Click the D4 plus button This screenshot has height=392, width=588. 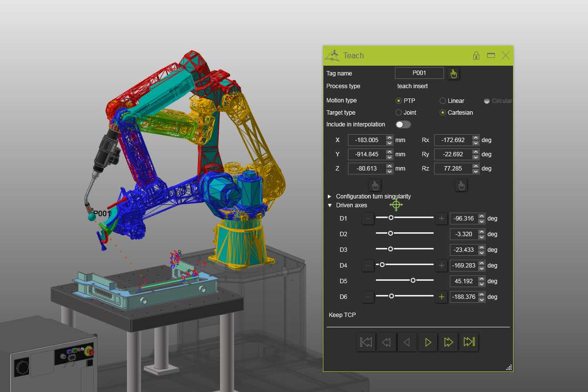click(441, 266)
